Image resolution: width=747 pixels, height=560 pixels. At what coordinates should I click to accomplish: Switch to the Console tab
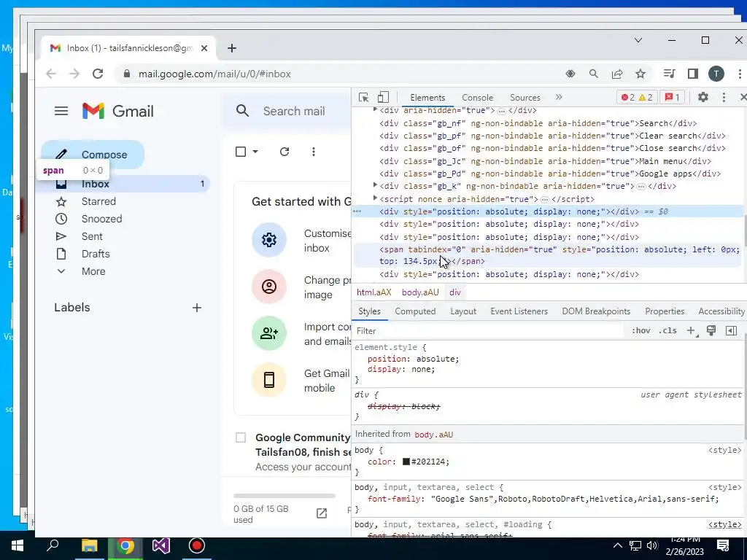click(x=477, y=98)
